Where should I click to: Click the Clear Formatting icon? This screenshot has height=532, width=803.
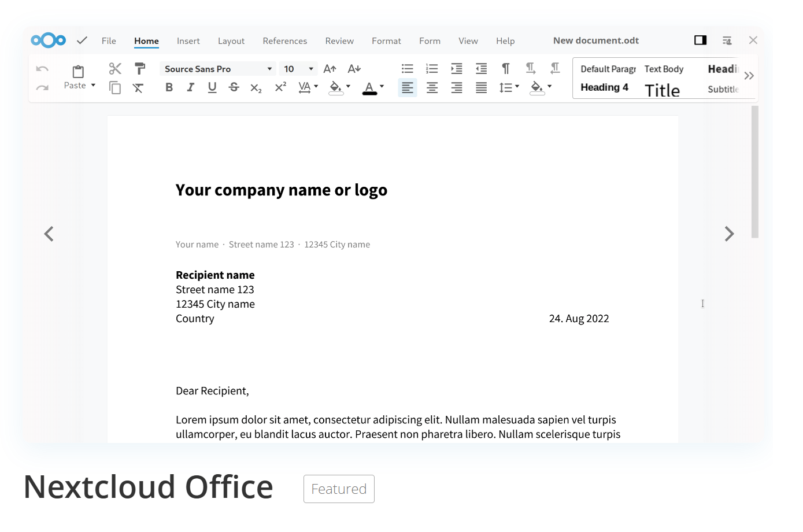coord(138,88)
